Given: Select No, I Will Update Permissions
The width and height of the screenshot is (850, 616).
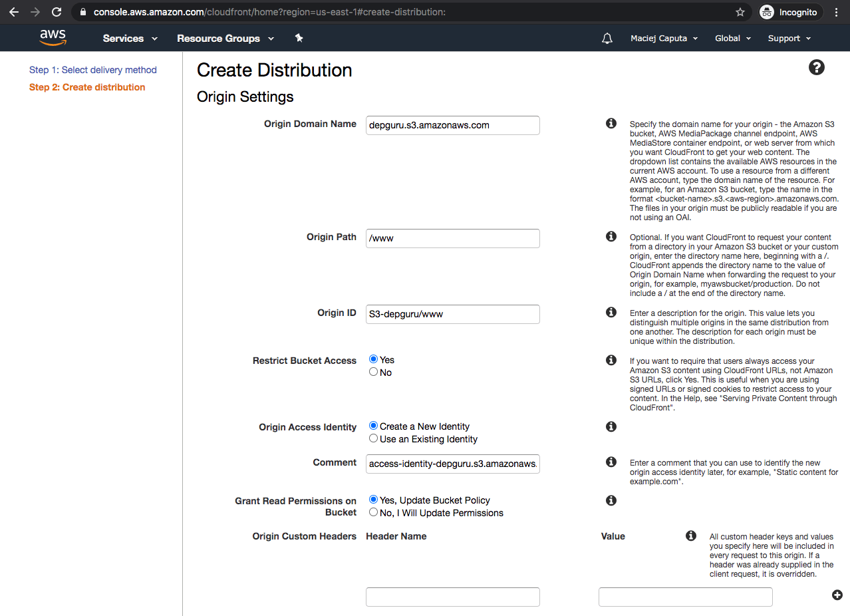Looking at the screenshot, I should click(x=374, y=512).
